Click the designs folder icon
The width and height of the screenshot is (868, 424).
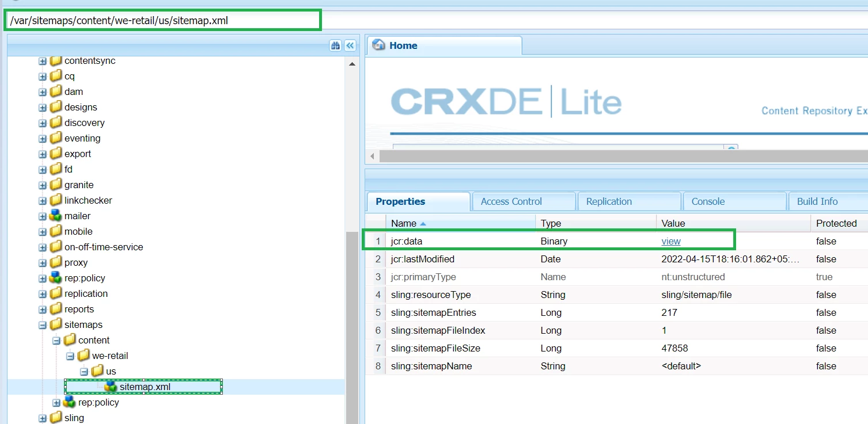pyautogui.click(x=55, y=107)
